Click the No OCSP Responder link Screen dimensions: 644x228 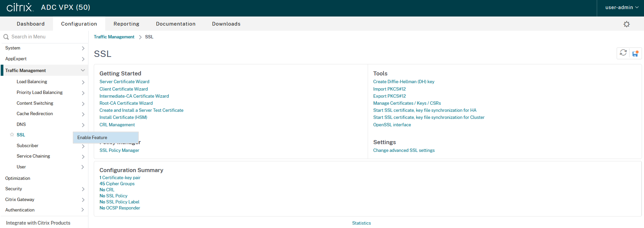(120, 208)
